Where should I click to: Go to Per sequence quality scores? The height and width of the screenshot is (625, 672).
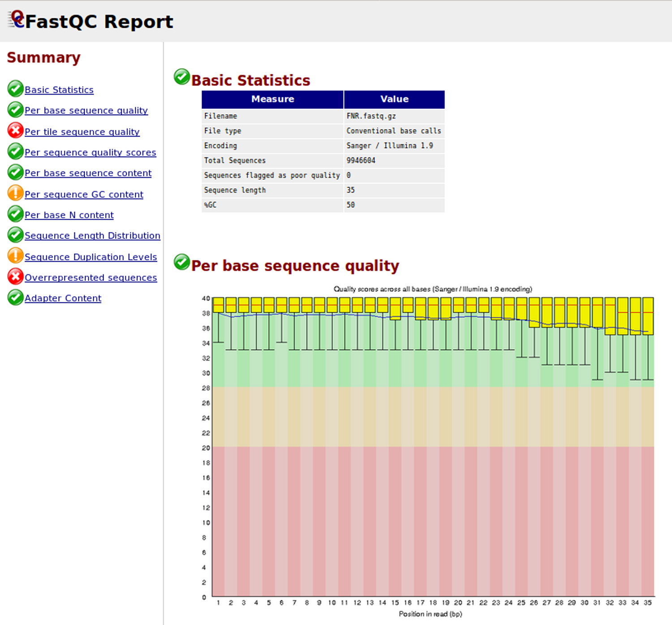click(90, 152)
